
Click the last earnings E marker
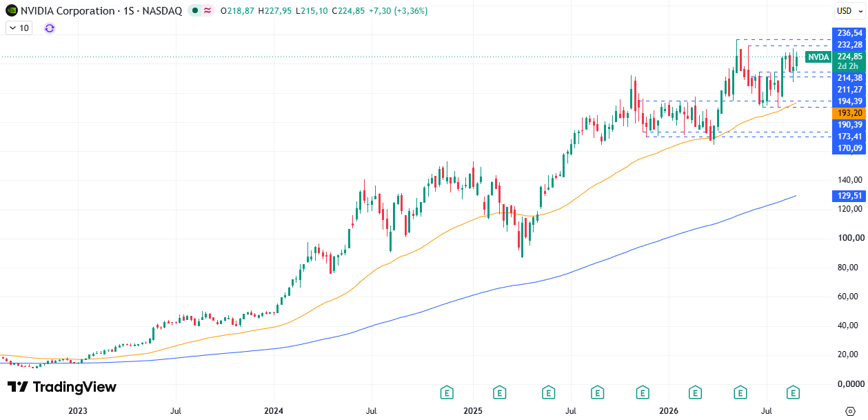pyautogui.click(x=794, y=393)
